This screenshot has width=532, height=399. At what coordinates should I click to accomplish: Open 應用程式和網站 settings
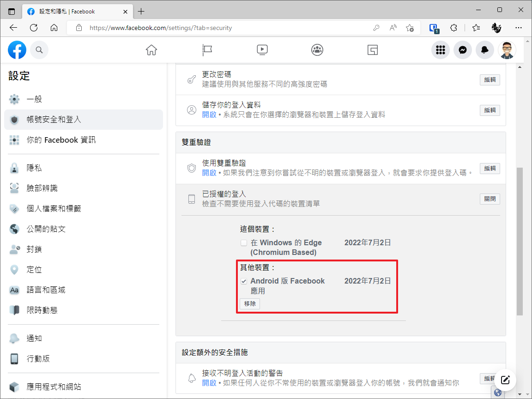(x=84, y=387)
